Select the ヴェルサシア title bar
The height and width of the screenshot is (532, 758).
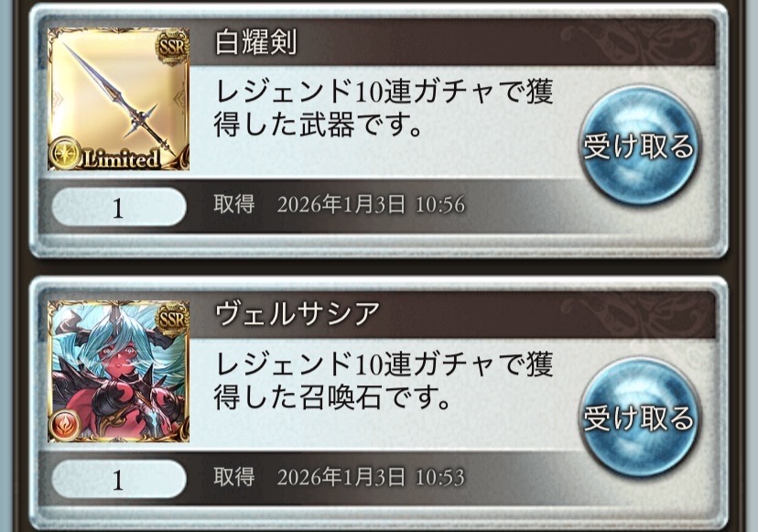click(x=452, y=314)
